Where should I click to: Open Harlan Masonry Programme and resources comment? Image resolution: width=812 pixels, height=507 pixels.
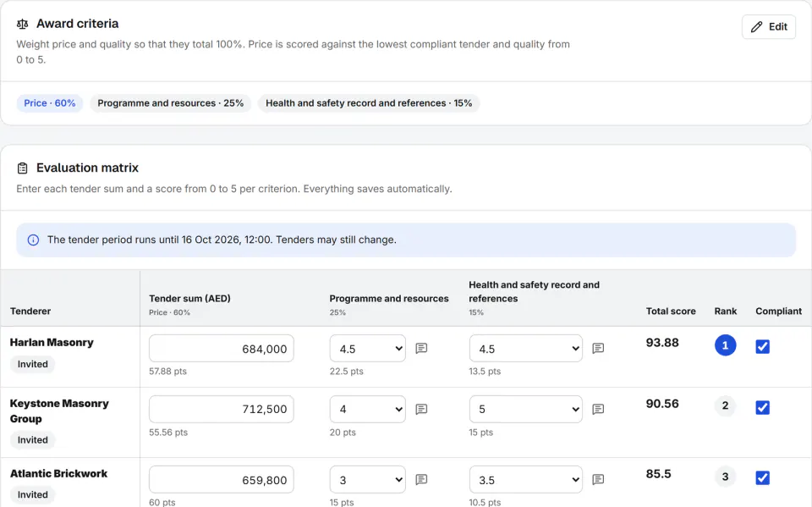pos(421,348)
